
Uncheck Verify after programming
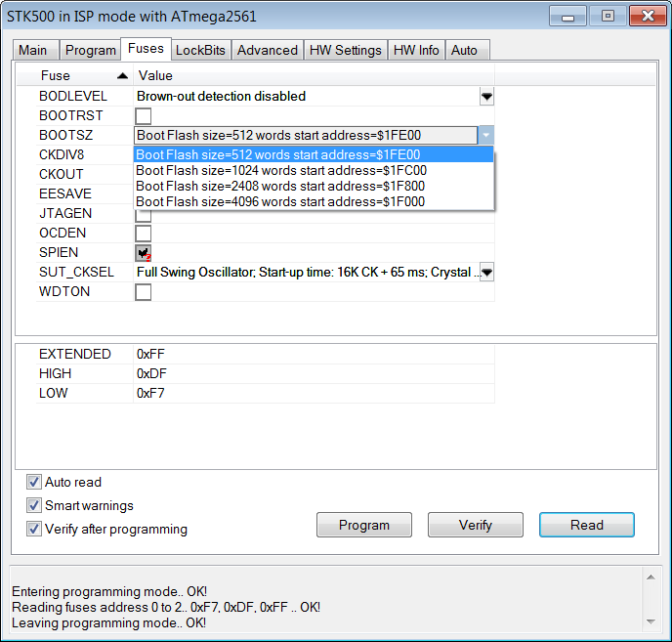coord(34,529)
